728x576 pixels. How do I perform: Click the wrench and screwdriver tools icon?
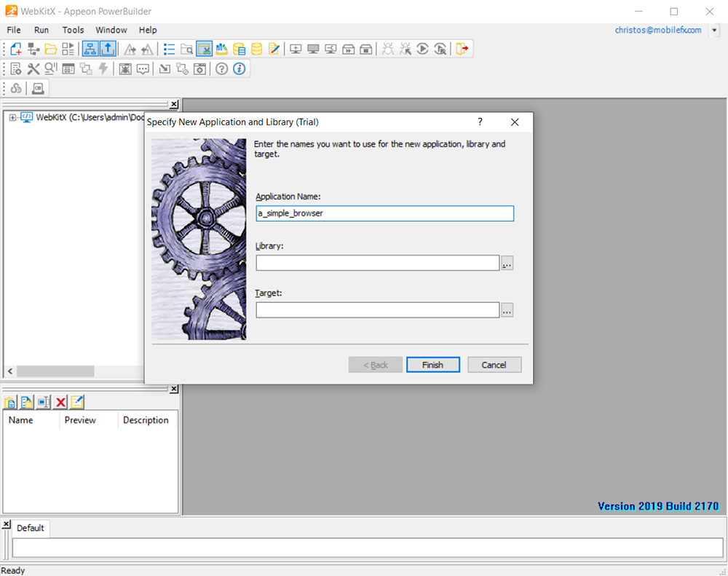pyautogui.click(x=33, y=68)
